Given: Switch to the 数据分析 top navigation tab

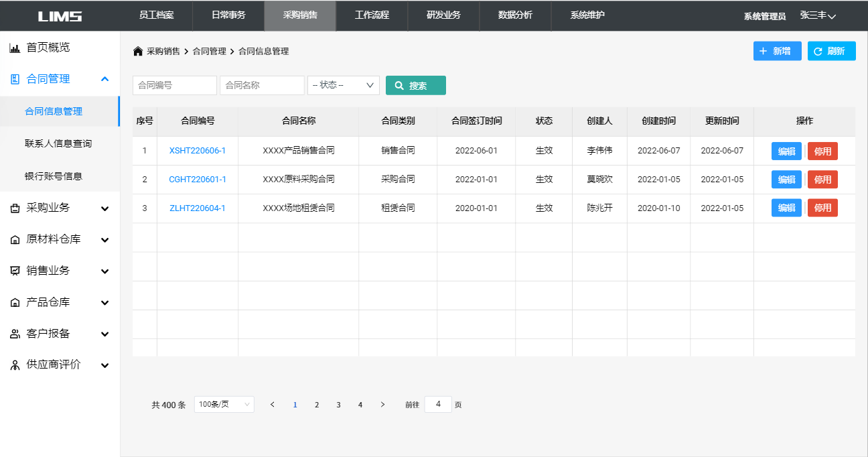Looking at the screenshot, I should click(515, 15).
